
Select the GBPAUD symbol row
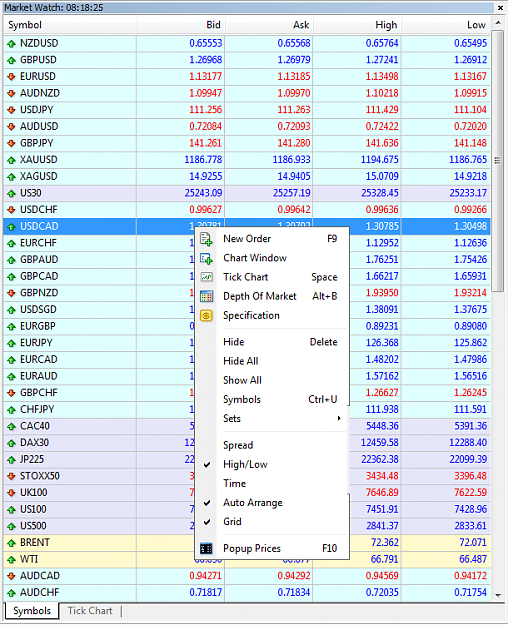[x=100, y=259]
